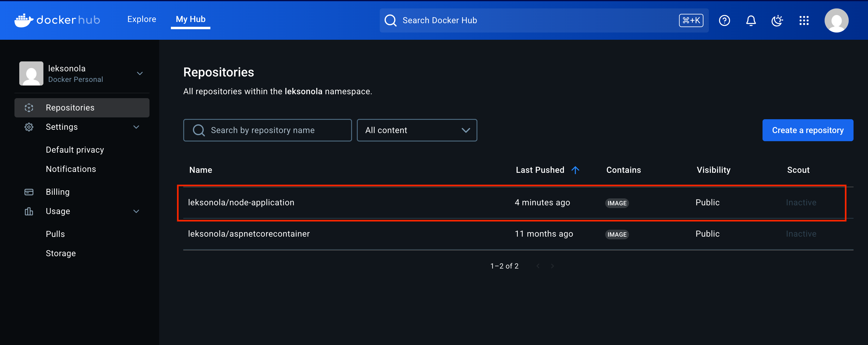Open the All content filter dropdown
Viewport: 868px width, 345px height.
click(417, 130)
